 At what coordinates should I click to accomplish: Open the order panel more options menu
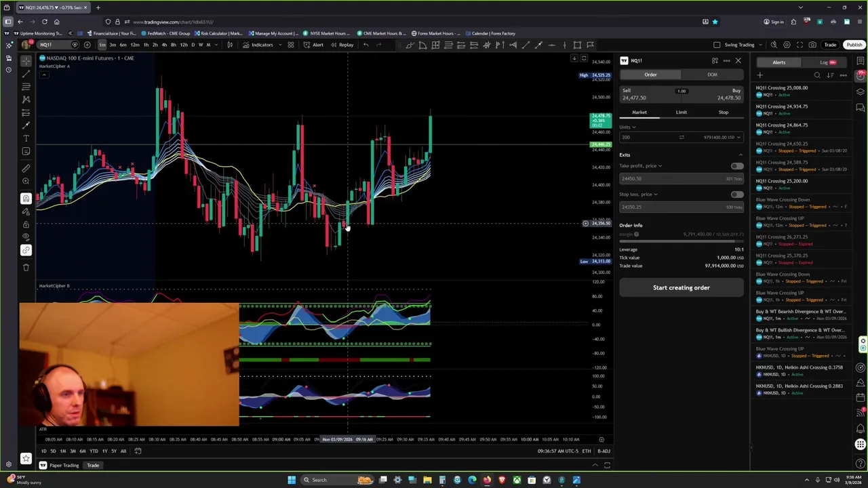(x=726, y=61)
